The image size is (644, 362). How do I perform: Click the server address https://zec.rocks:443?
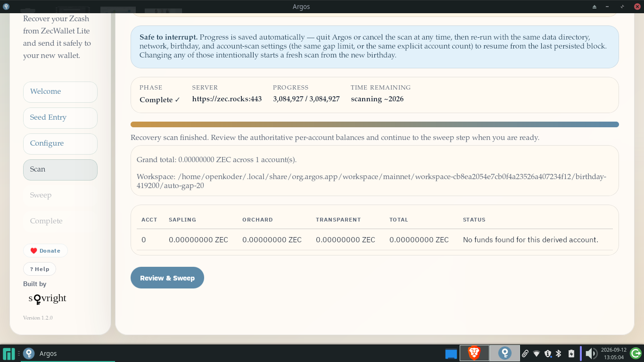tap(227, 99)
